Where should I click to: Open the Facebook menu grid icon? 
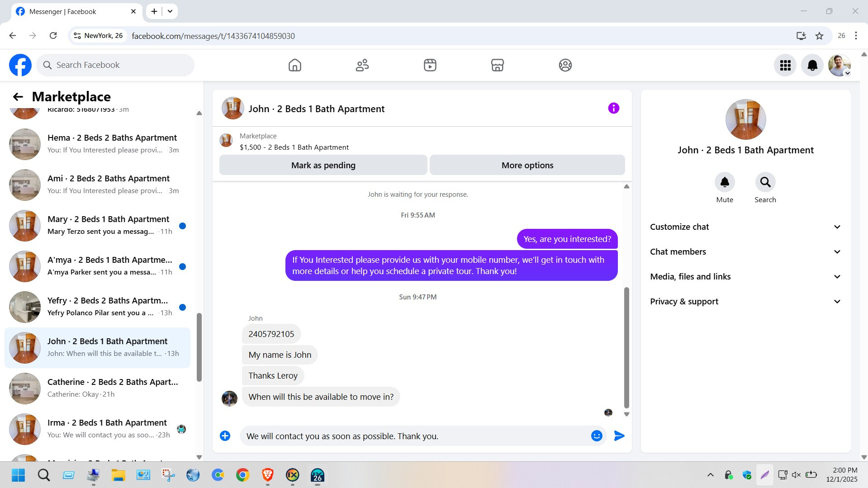pos(785,65)
